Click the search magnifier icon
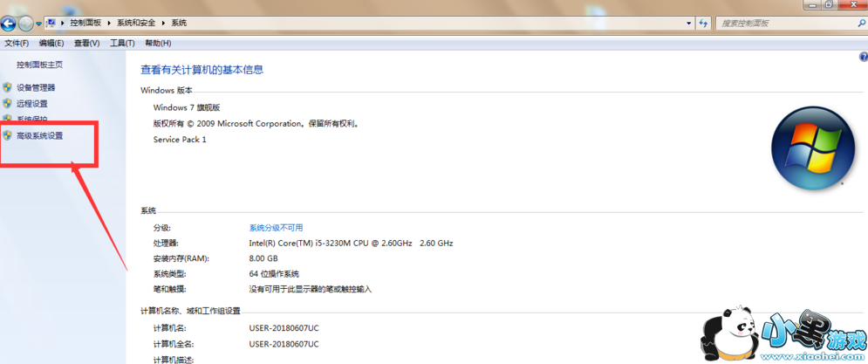868x364 pixels. tap(861, 24)
